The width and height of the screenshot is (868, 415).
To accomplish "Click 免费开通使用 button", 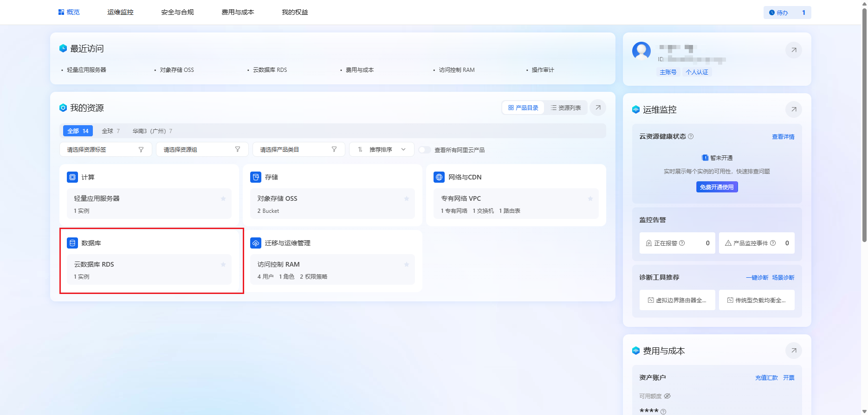I will (716, 187).
